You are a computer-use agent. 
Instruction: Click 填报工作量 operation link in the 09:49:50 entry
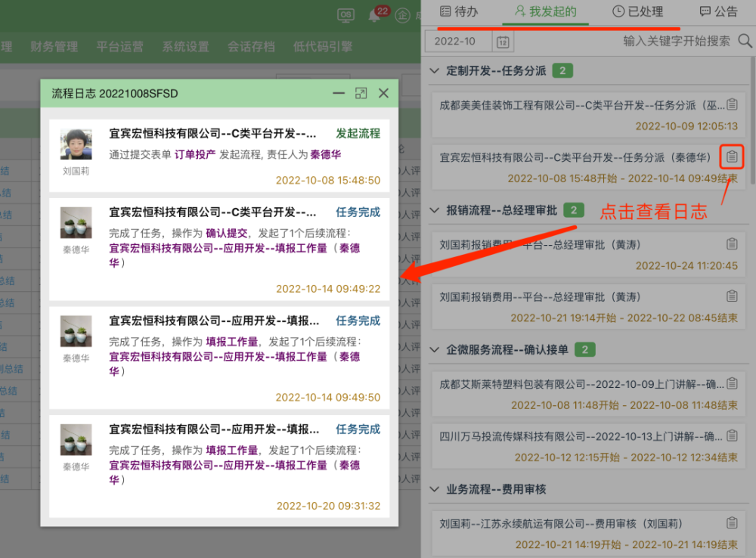tap(232, 342)
